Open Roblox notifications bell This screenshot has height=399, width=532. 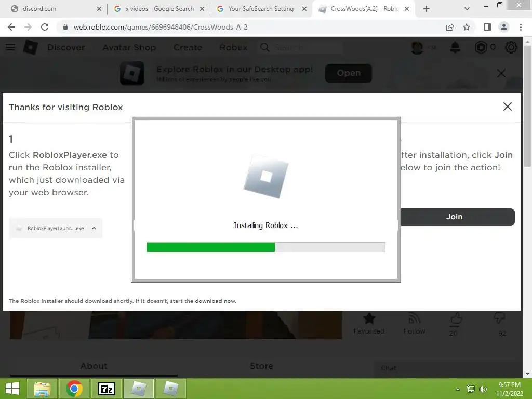[x=455, y=47]
